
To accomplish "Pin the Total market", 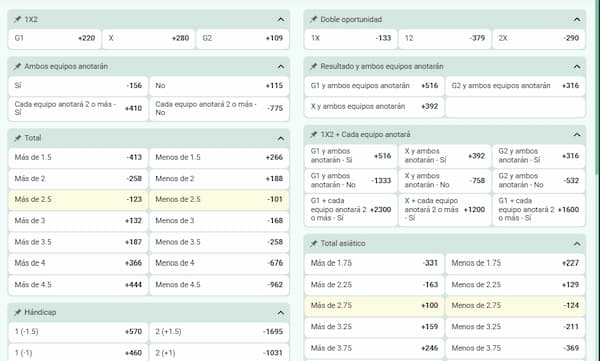I will 17,138.
